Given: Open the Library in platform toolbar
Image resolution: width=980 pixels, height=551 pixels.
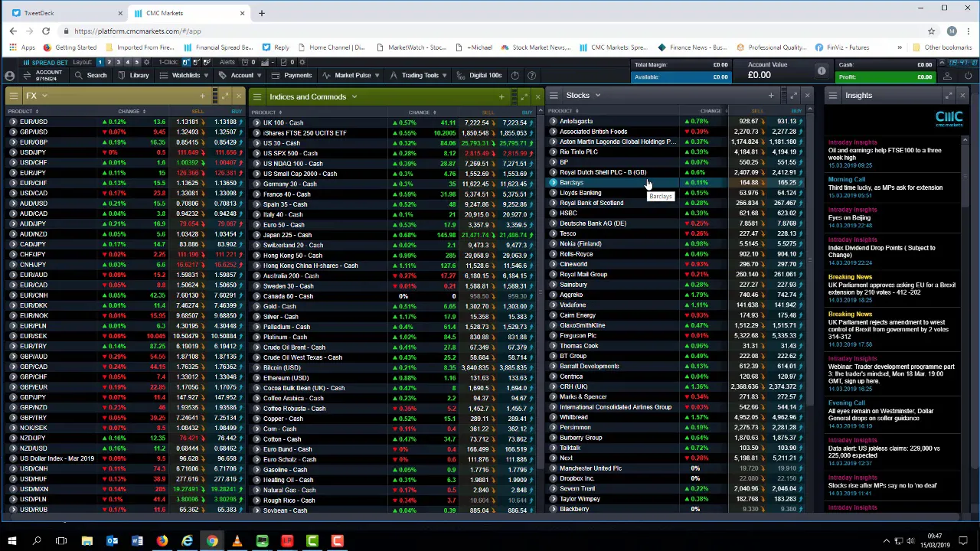Looking at the screenshot, I should [x=133, y=75].
